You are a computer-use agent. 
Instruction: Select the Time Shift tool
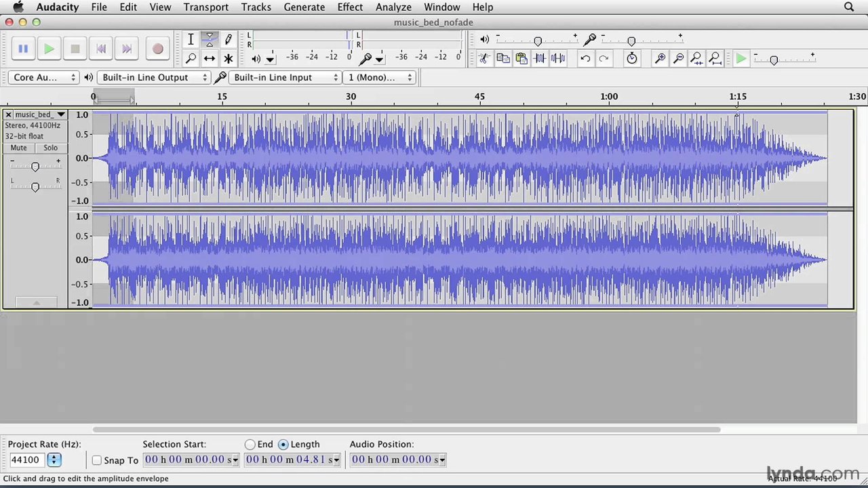(x=210, y=58)
